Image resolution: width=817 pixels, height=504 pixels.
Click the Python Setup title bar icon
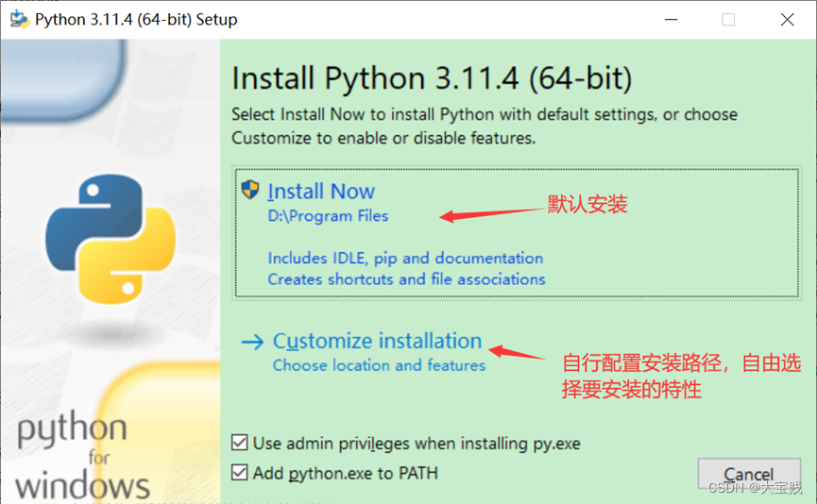(x=19, y=19)
